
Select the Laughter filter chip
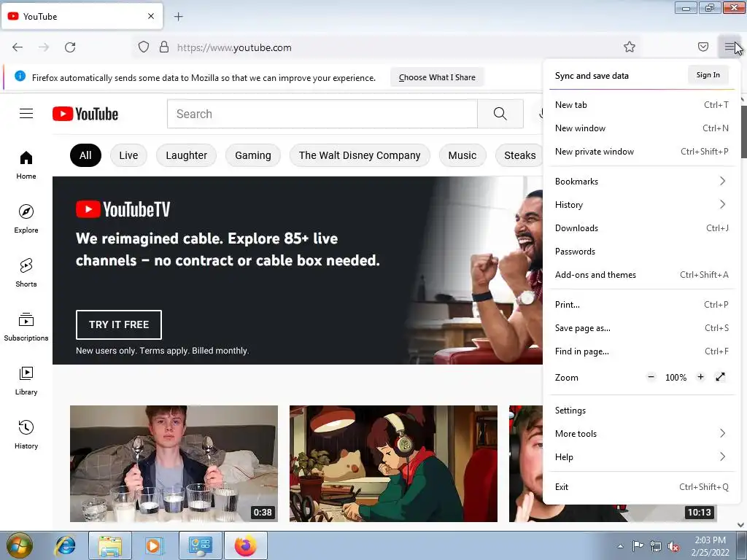pyautogui.click(x=186, y=155)
